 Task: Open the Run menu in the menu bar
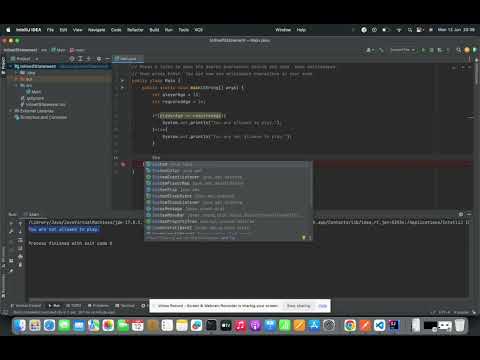tap(169, 30)
